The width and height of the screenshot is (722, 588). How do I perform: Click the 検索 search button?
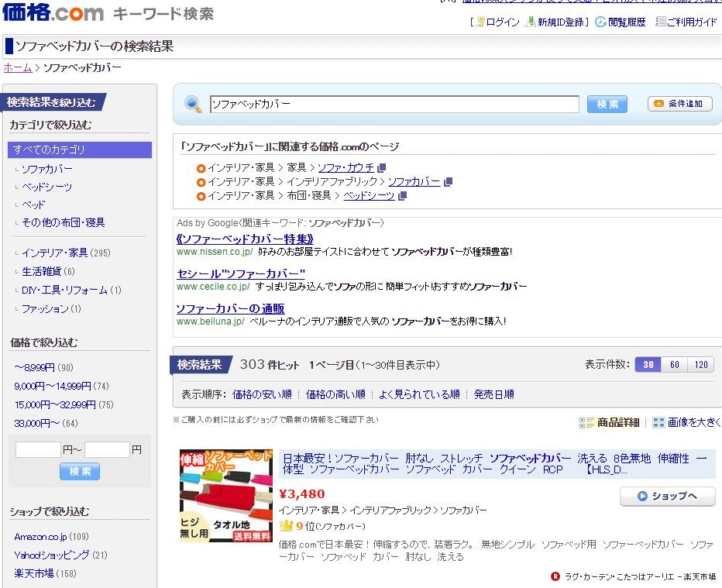pyautogui.click(x=607, y=104)
